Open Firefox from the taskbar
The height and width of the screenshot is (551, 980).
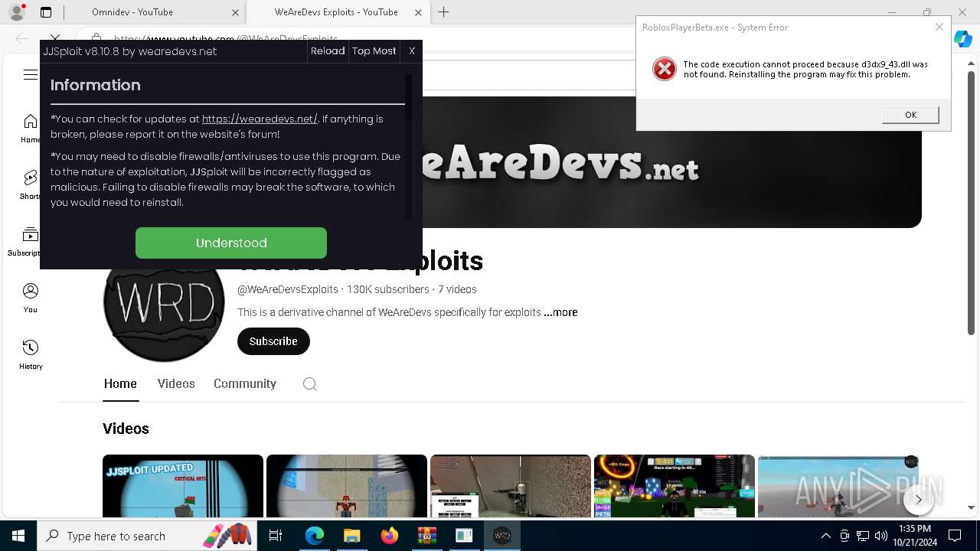tap(390, 536)
